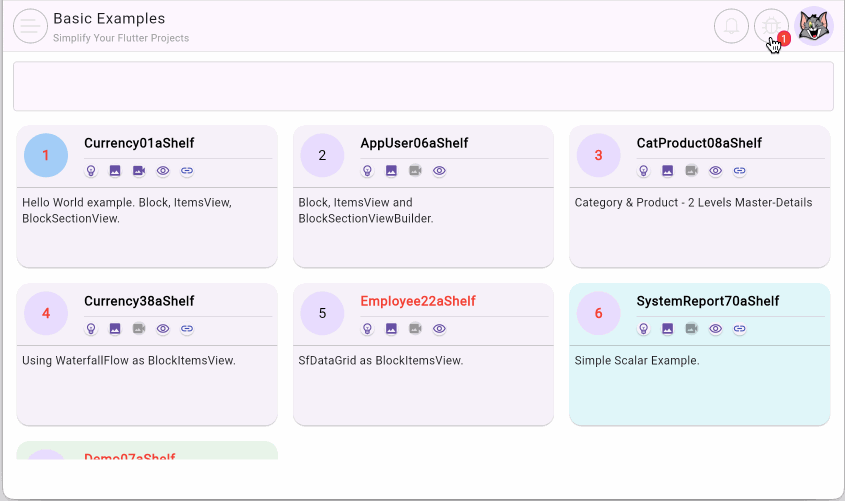Select the number 1 circle badge

tap(46, 155)
